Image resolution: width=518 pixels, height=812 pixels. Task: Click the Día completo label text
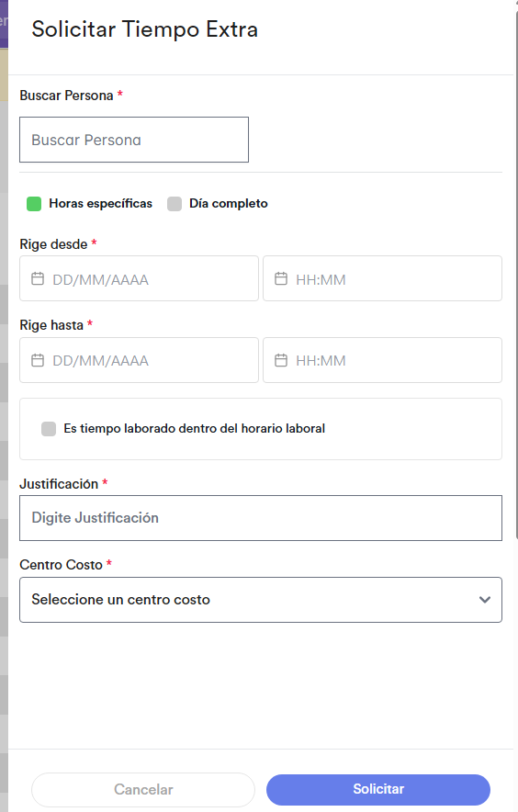(x=229, y=204)
